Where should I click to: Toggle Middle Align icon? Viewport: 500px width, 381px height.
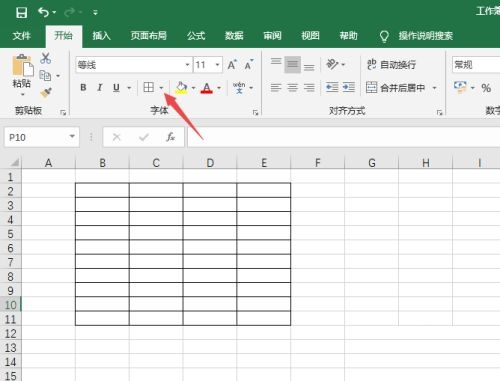(293, 65)
